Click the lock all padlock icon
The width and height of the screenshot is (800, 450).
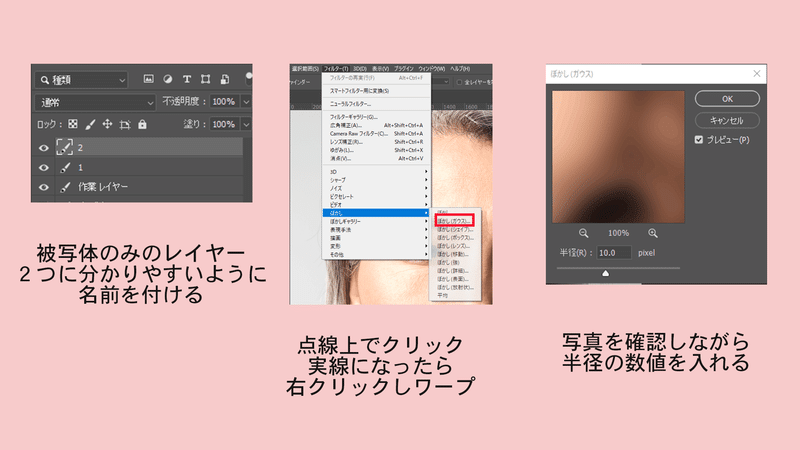pos(142,124)
